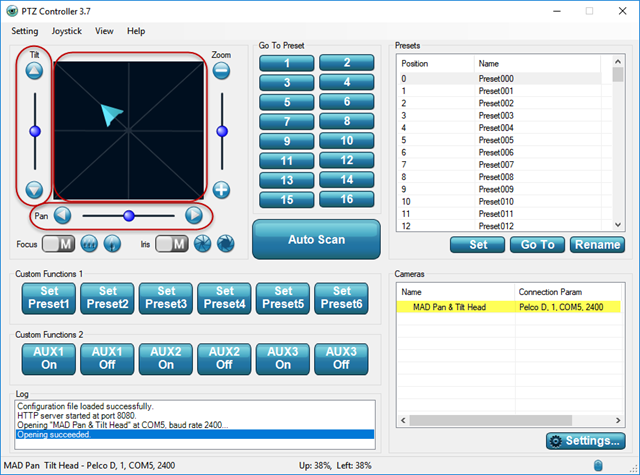Click Set Preset1 custom function
Viewport: 640px width, 475px height.
49,298
